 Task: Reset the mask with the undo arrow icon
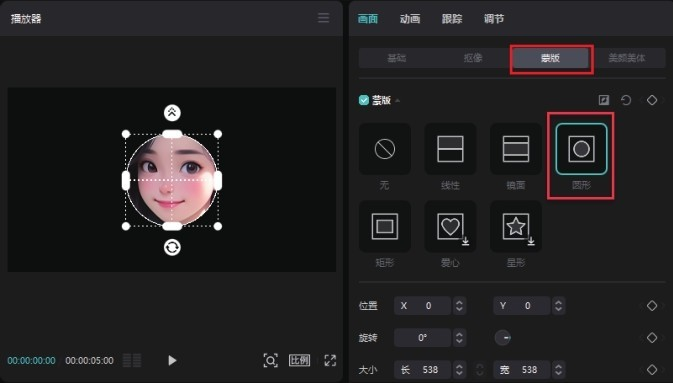(626, 100)
